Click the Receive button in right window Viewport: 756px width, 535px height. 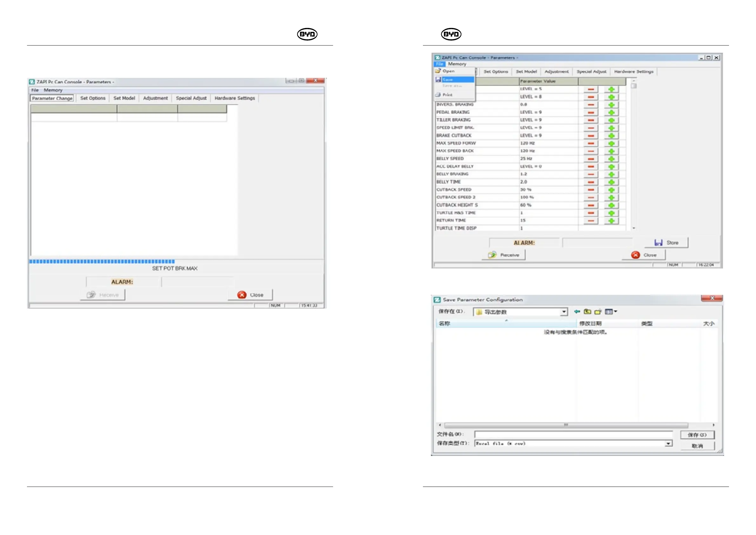point(504,255)
